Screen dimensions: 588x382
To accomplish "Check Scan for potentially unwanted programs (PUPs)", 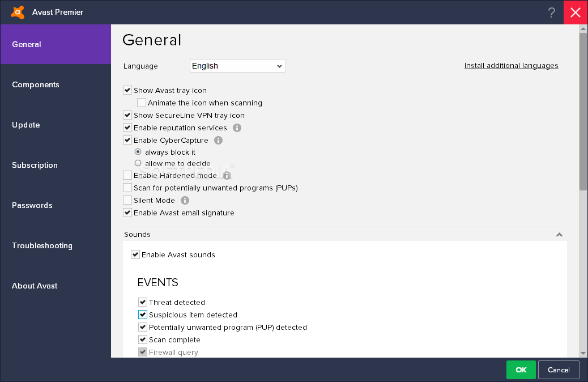I will pos(127,188).
